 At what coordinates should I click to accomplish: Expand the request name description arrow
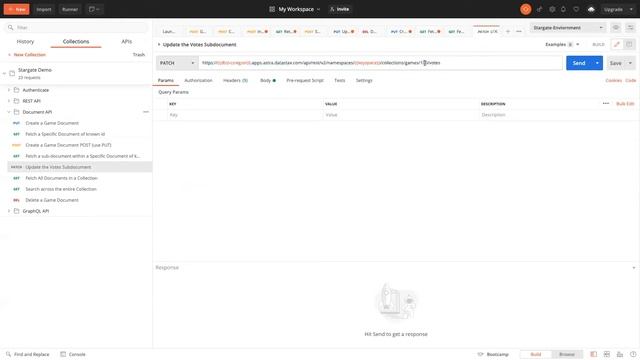pos(159,44)
